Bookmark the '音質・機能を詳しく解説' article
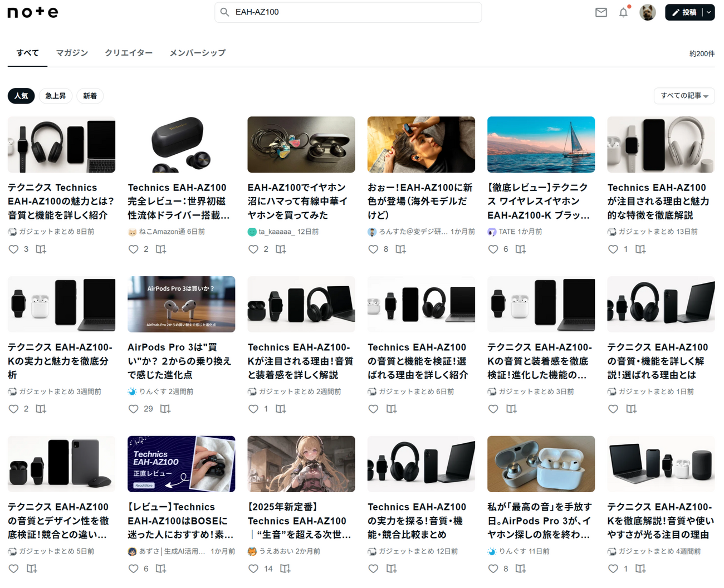Image resolution: width=724 pixels, height=588 pixels. (631, 409)
